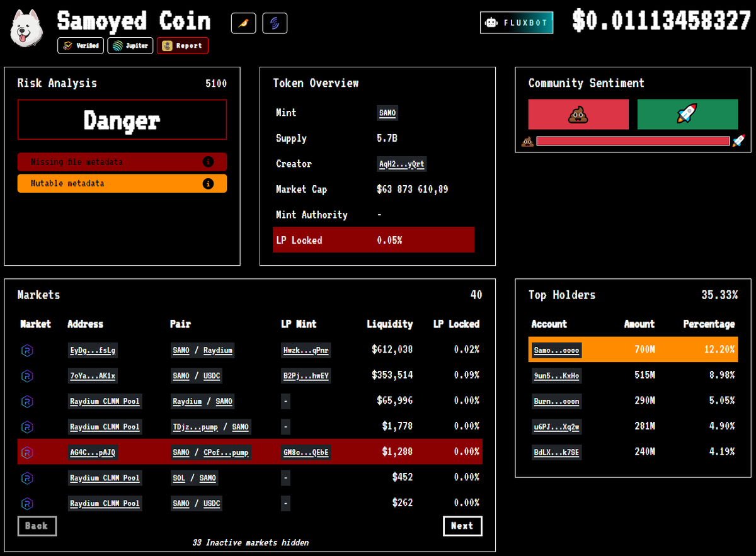Open the Birdeye bird icon link
Screen dimensions: 756x556
(244, 23)
